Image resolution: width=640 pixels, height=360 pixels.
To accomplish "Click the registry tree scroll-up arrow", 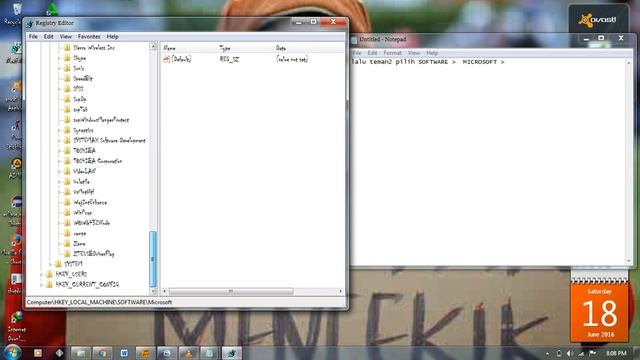I will [x=153, y=47].
